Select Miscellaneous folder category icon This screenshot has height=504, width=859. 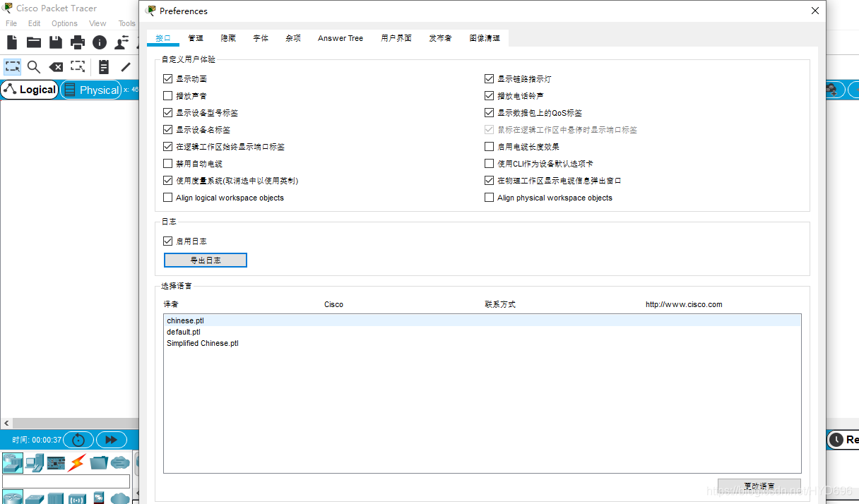point(99,463)
